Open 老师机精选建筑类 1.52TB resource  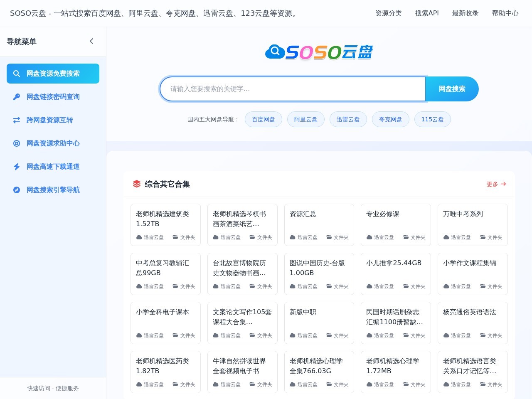point(163,219)
